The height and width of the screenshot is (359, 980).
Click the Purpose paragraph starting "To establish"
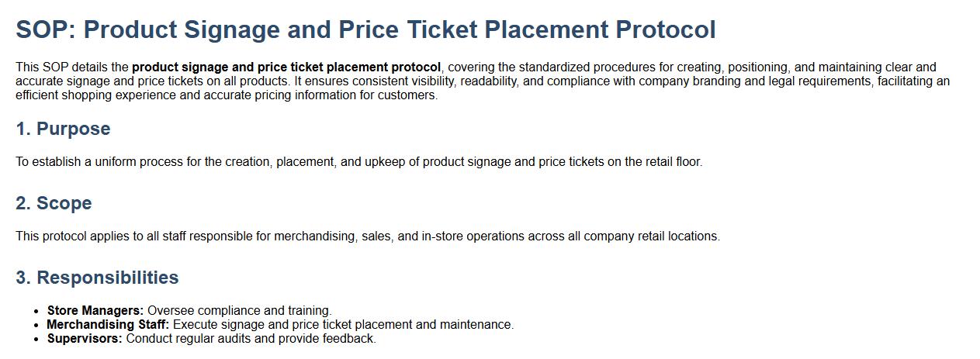point(358,162)
